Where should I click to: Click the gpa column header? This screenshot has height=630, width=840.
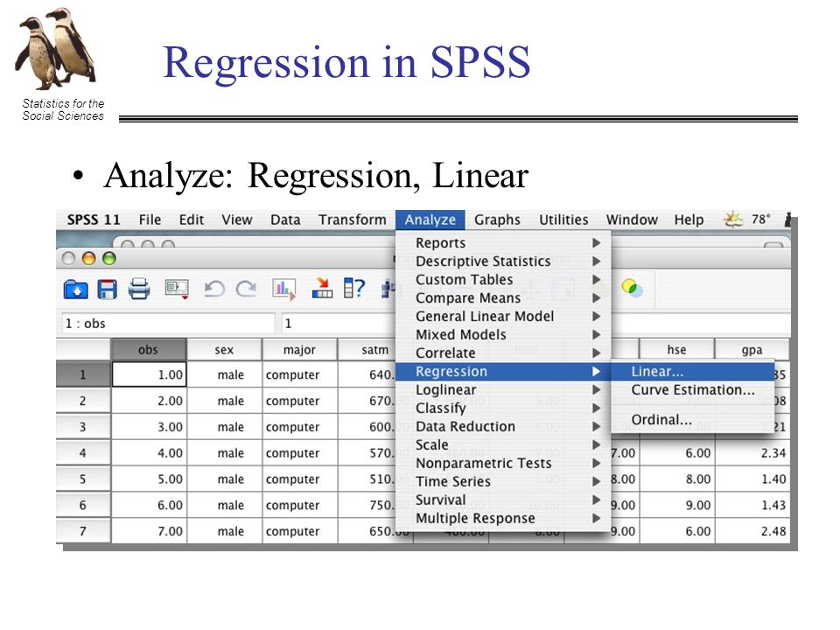(x=752, y=350)
